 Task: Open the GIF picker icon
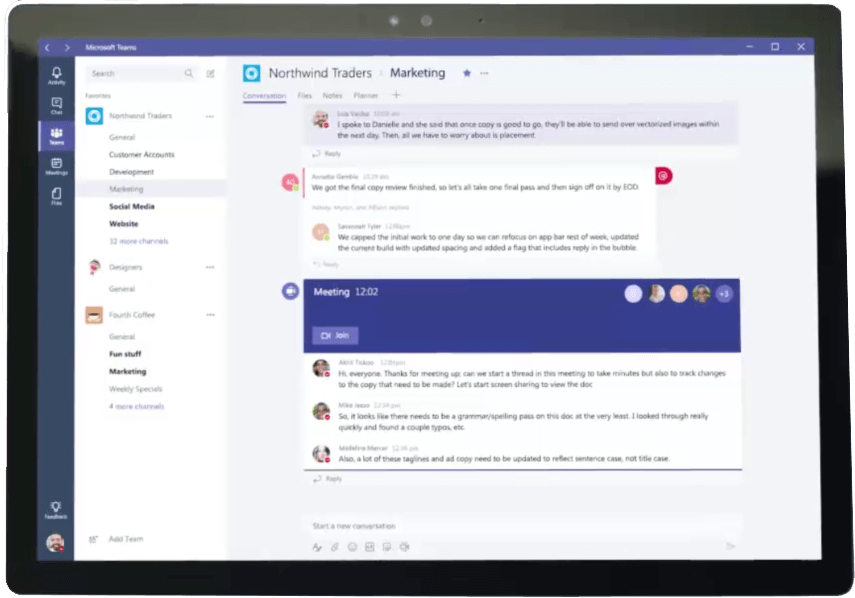point(370,547)
